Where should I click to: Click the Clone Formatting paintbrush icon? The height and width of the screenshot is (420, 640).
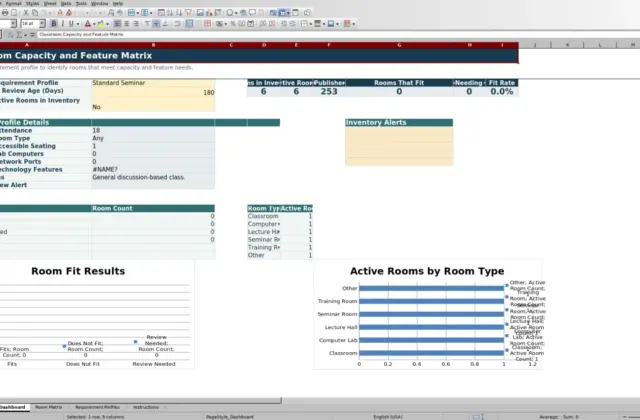click(x=60, y=13)
